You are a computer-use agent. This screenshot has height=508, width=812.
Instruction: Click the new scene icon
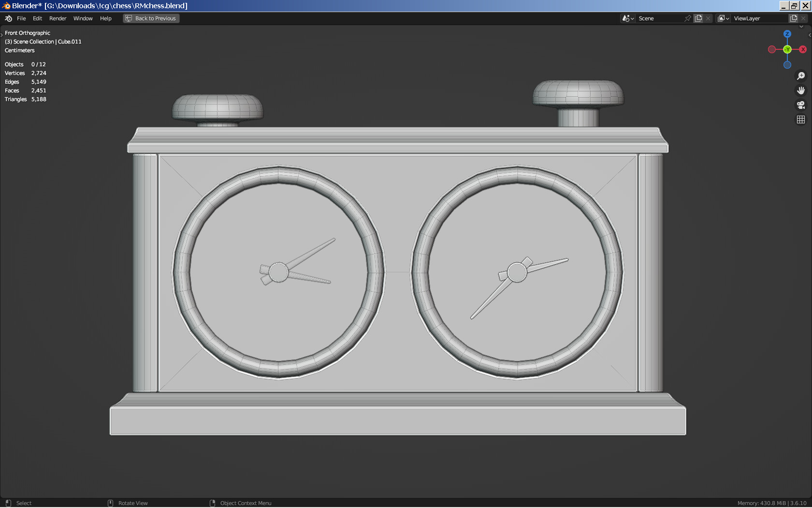(698, 18)
